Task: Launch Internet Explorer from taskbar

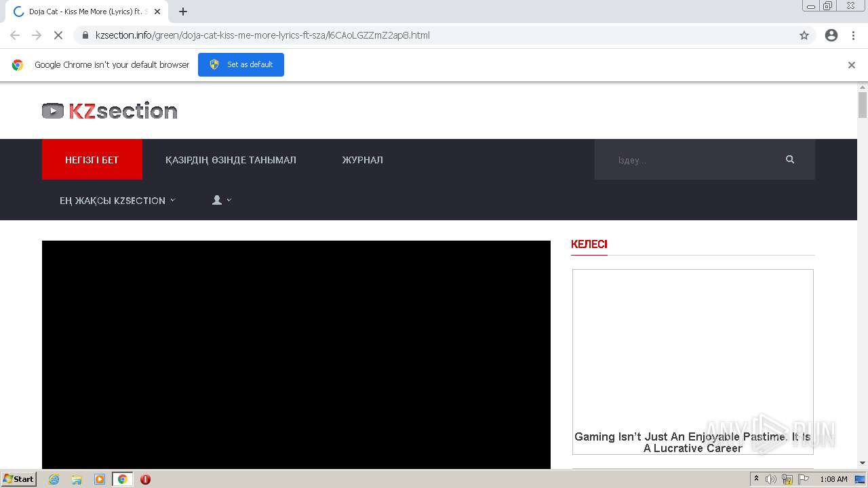Action: point(54,479)
